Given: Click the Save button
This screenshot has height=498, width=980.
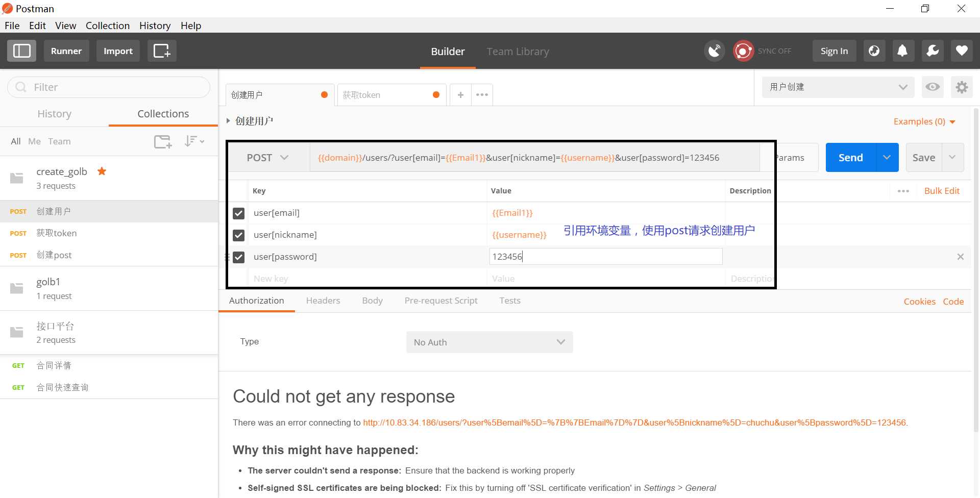Looking at the screenshot, I should pyautogui.click(x=924, y=158).
